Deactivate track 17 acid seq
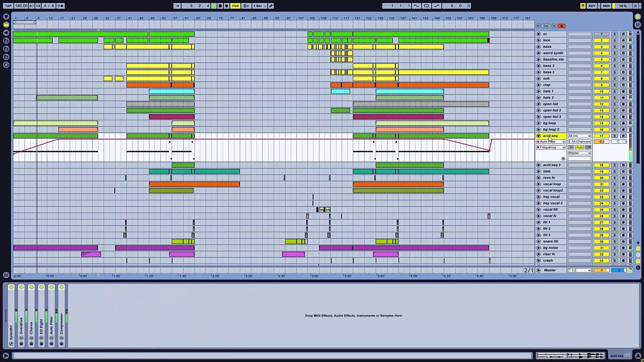 pyautogui.click(x=602, y=136)
